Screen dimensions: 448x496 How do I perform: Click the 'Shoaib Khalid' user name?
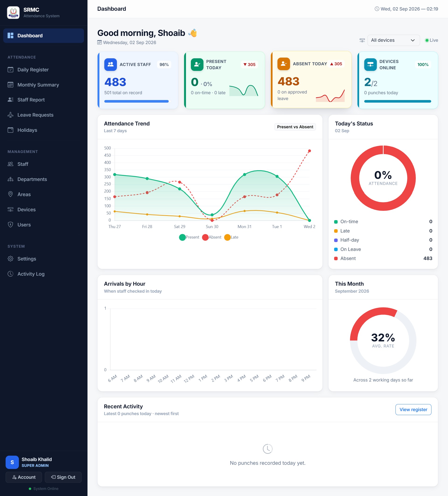tap(37, 459)
